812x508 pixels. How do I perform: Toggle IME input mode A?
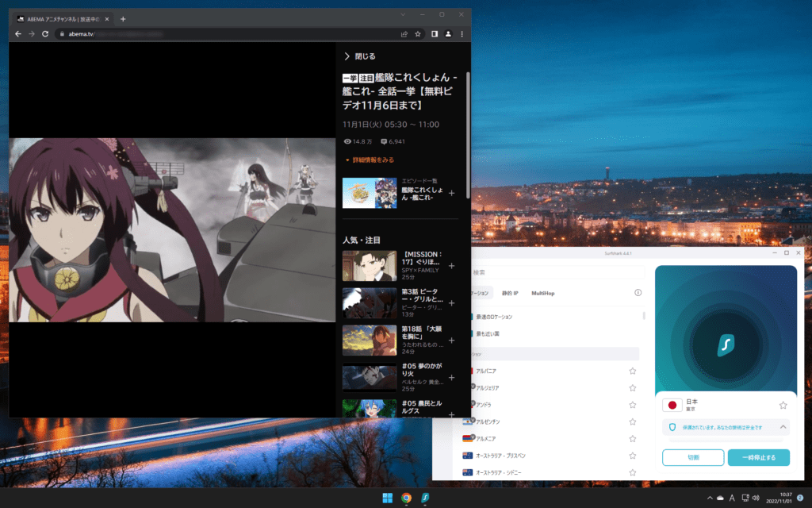(732, 498)
